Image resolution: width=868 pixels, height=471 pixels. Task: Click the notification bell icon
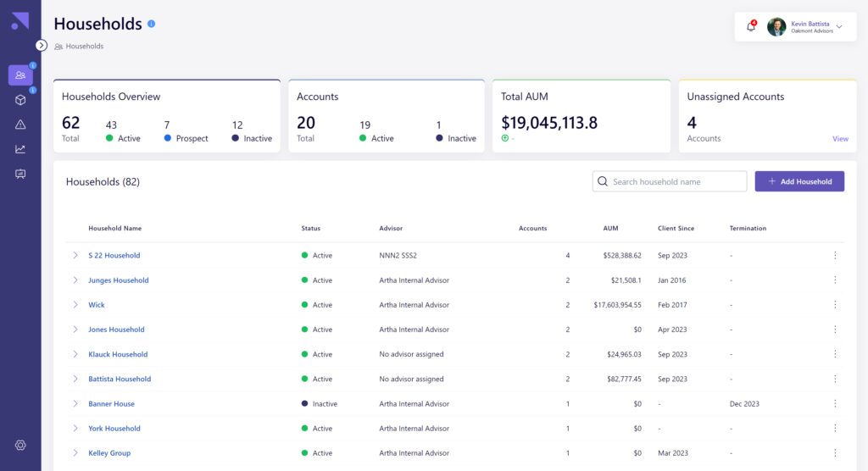750,27
